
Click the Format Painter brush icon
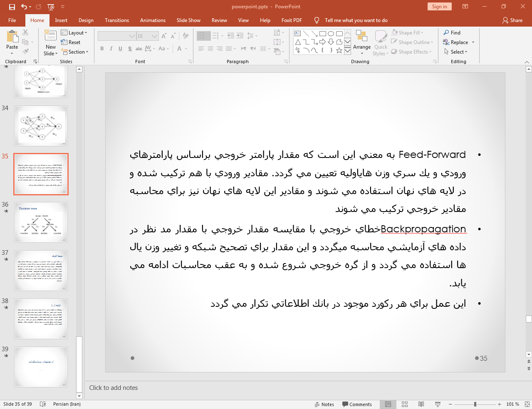pos(25,52)
